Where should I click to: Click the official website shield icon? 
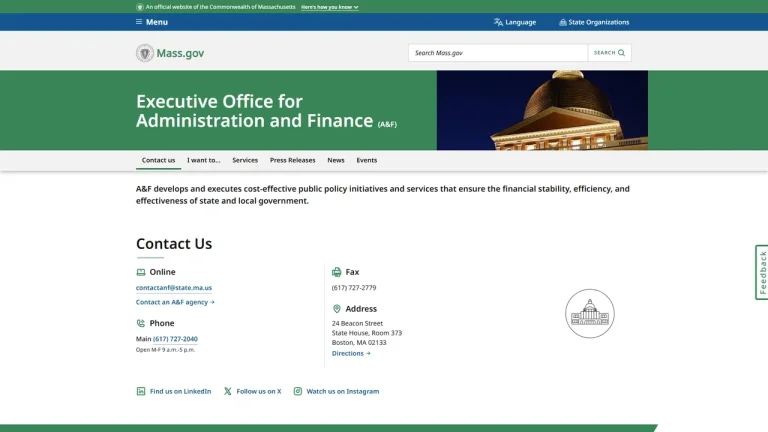click(140, 7)
